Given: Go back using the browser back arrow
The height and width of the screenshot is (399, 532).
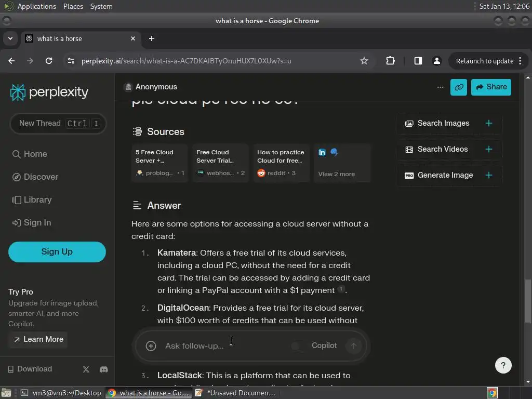Looking at the screenshot, I should point(11,61).
